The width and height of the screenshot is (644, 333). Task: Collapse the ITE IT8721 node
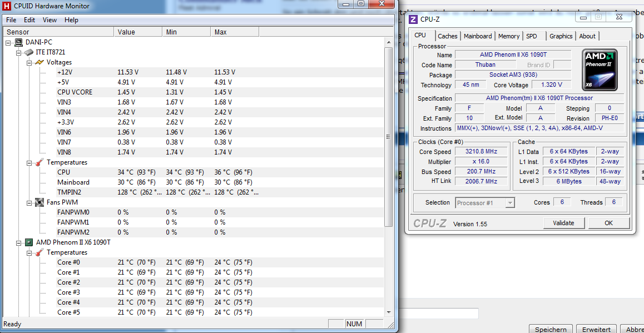tap(18, 53)
